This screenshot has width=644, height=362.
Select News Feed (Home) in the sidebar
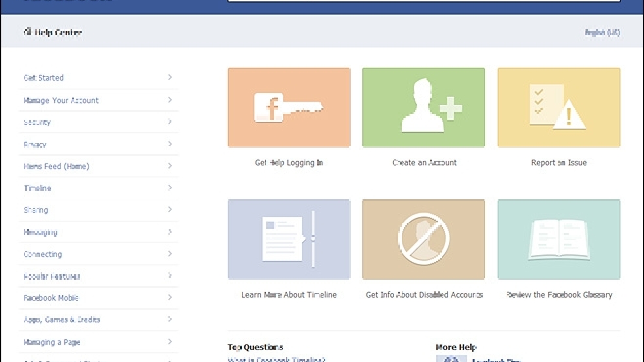56,167
